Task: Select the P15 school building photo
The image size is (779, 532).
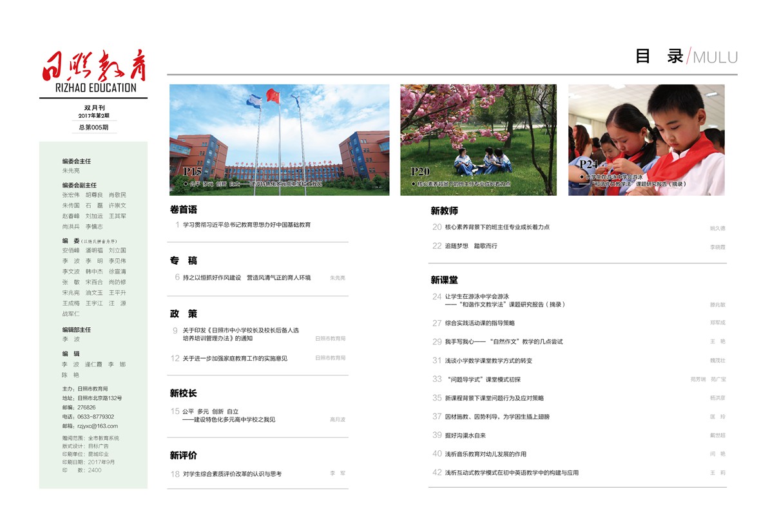Action: (x=280, y=140)
